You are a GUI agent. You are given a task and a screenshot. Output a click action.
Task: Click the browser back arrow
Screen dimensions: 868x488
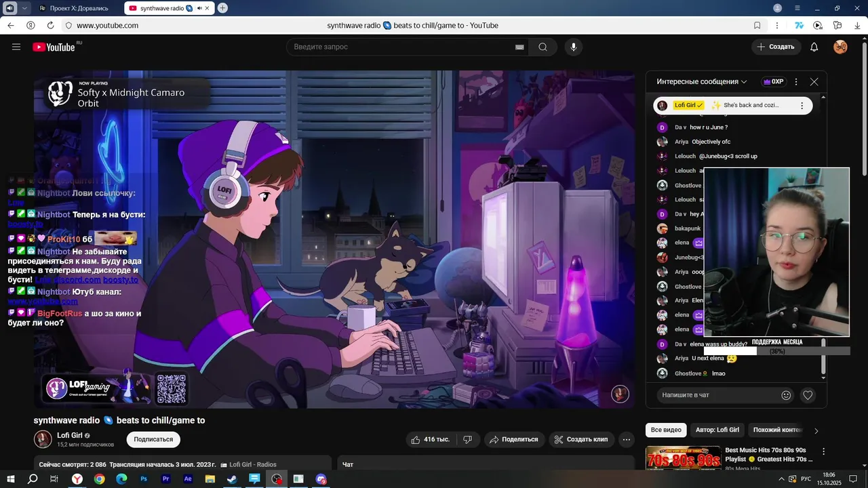10,25
